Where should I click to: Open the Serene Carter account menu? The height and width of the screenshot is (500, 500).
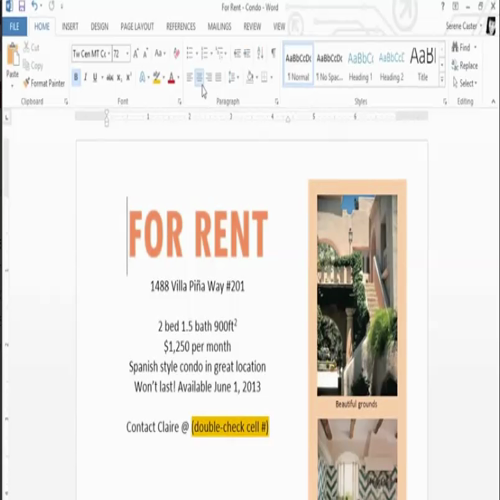[x=464, y=26]
